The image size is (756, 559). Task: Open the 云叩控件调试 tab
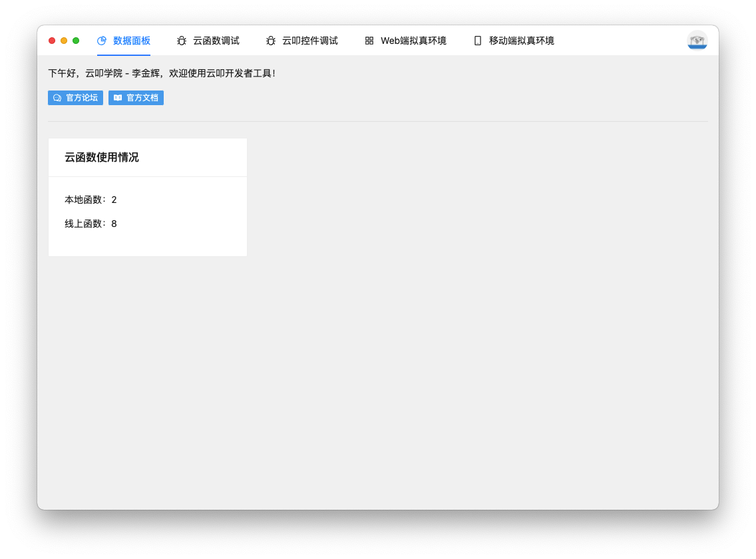(309, 40)
